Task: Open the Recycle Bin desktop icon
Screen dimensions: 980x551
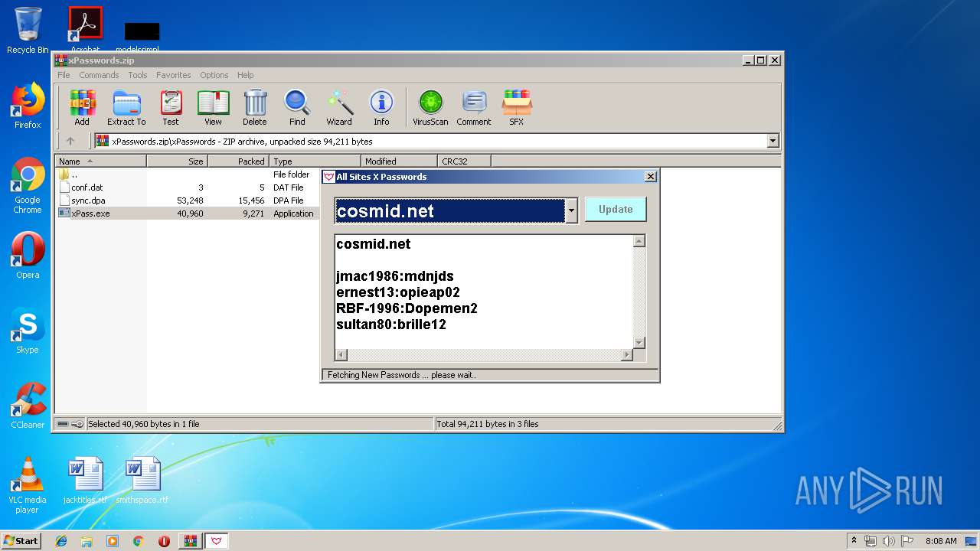Action: click(28, 31)
